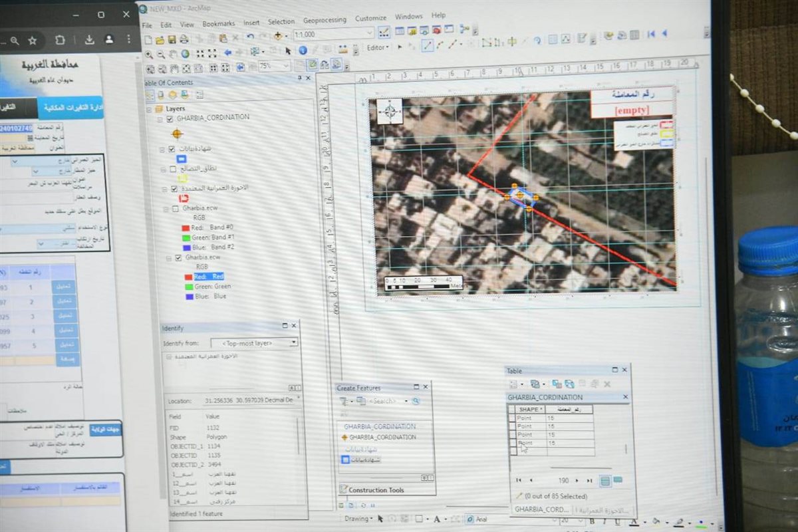Click the Full Extent globe icon
798x532 pixels.
(185, 54)
